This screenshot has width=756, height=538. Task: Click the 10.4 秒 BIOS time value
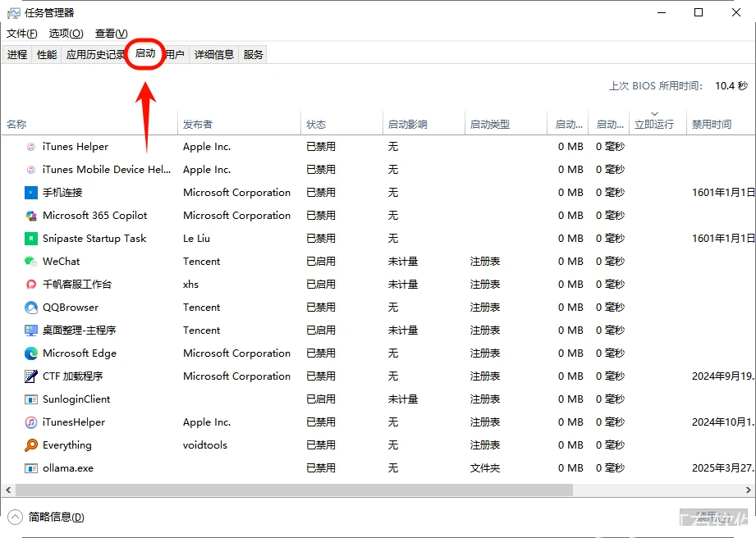coord(731,86)
